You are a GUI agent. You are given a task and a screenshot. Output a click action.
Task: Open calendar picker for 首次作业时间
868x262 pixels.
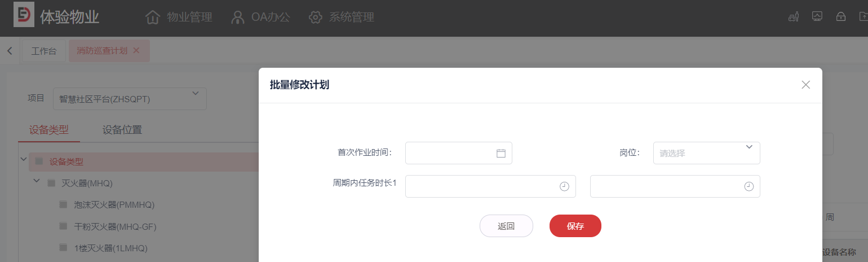(x=501, y=153)
